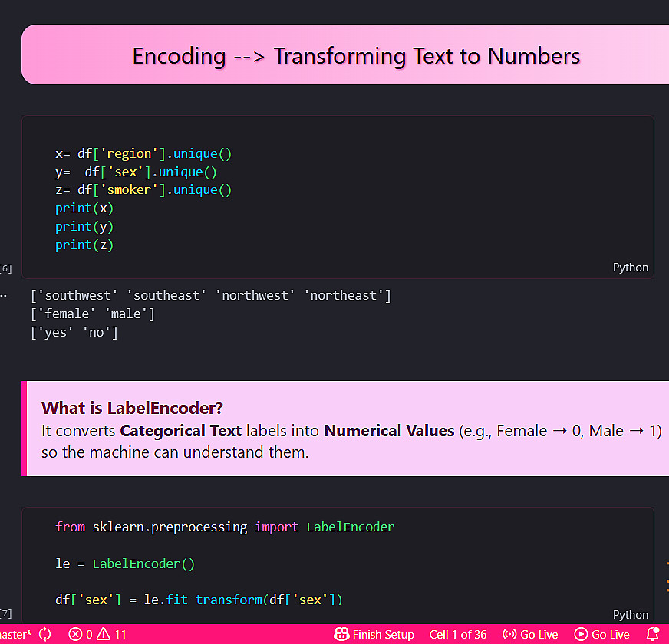Click the execution count [7] label
The image size is (669, 644).
6,614
